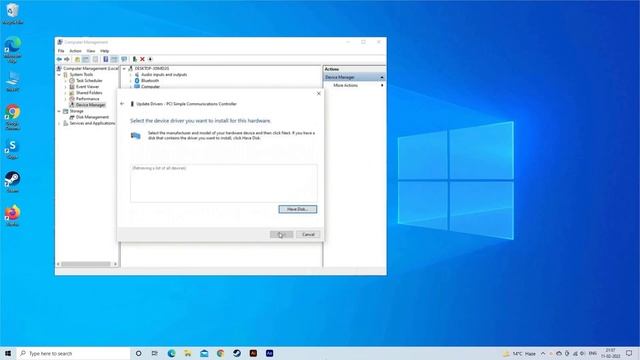
Task: Toggle the Show/Hide Console Tree toolbar icon
Action: pos(86,59)
